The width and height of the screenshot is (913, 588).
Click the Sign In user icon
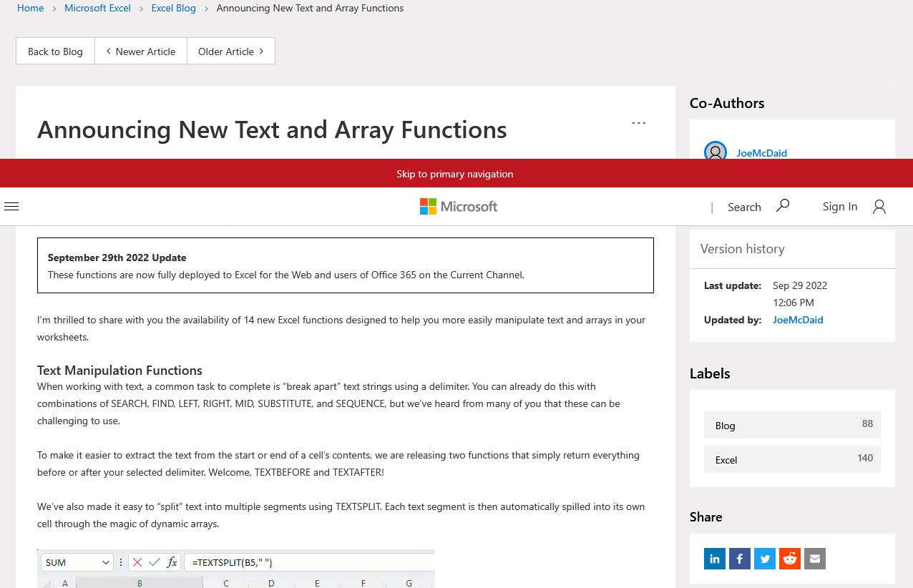(x=879, y=207)
